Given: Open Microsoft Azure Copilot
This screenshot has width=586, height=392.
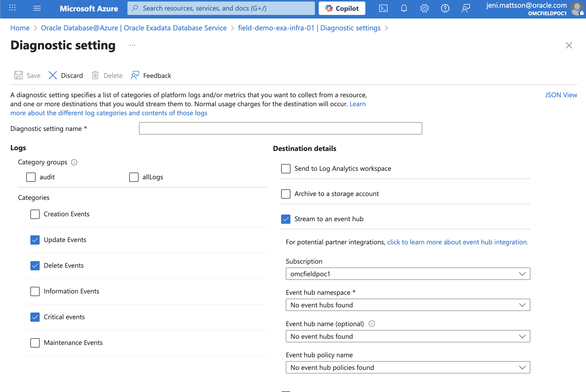Looking at the screenshot, I should [x=342, y=8].
